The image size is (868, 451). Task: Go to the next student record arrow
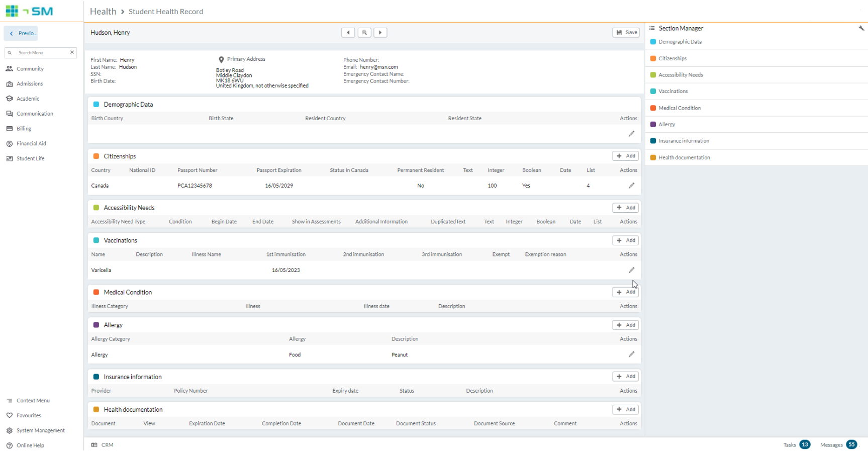pyautogui.click(x=380, y=33)
